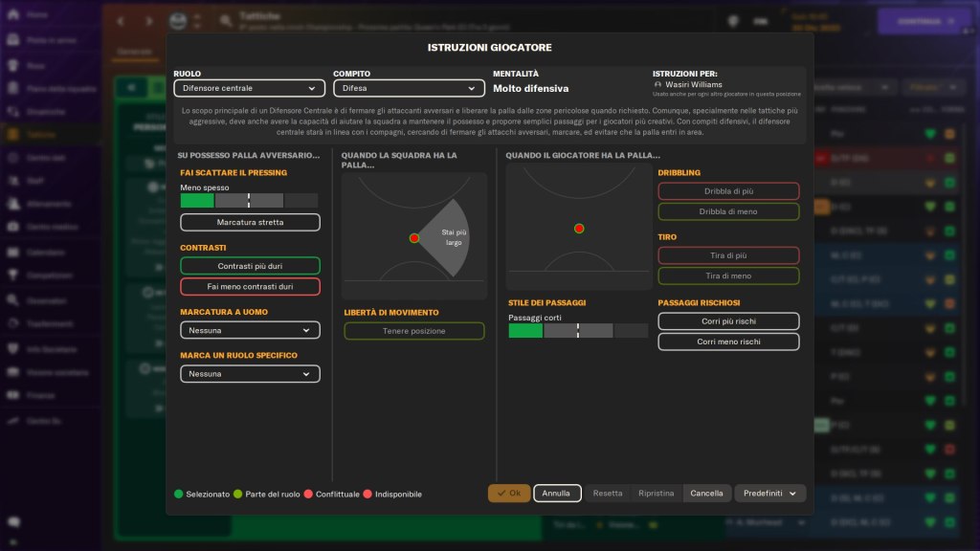Click the Competizioni trophy icon
The width and height of the screenshot is (980, 551).
tap(13, 275)
